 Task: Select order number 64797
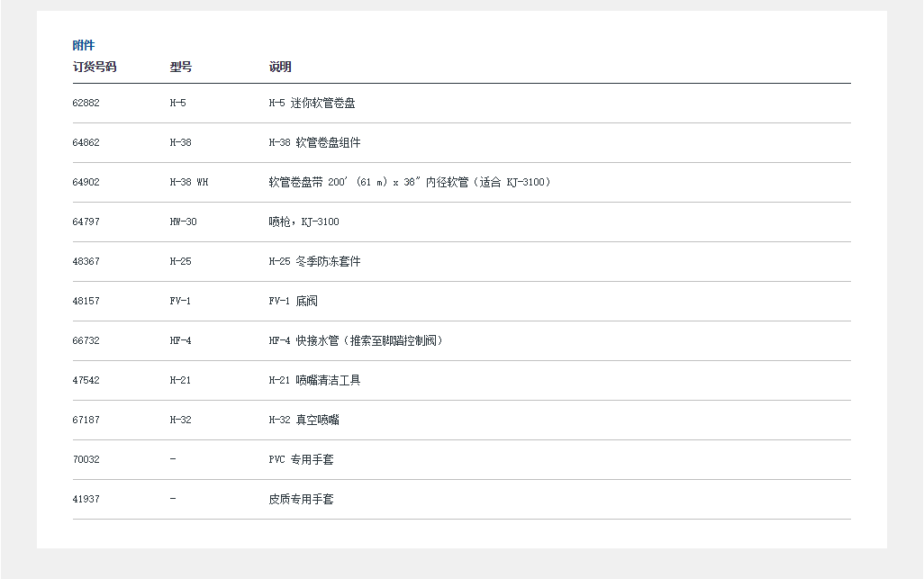(x=86, y=222)
